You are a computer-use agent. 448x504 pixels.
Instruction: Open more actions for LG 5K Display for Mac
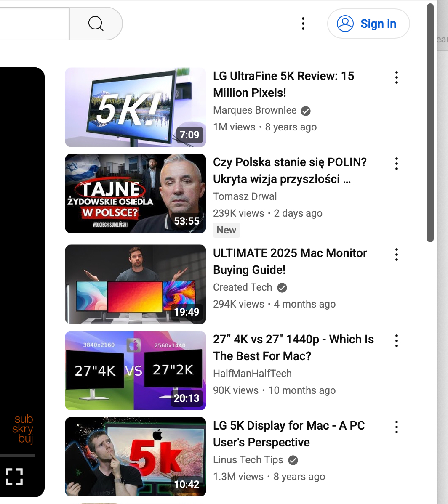396,427
